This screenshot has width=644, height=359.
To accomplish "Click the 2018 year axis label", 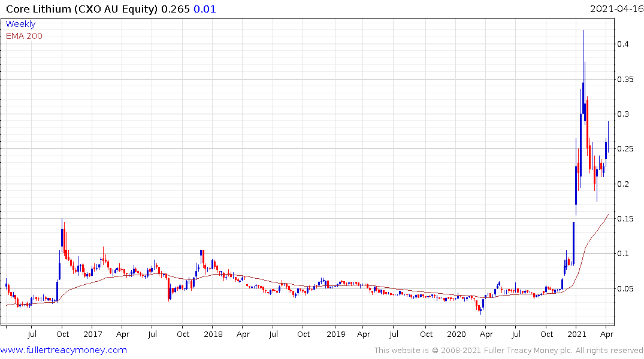I will click(x=213, y=334).
